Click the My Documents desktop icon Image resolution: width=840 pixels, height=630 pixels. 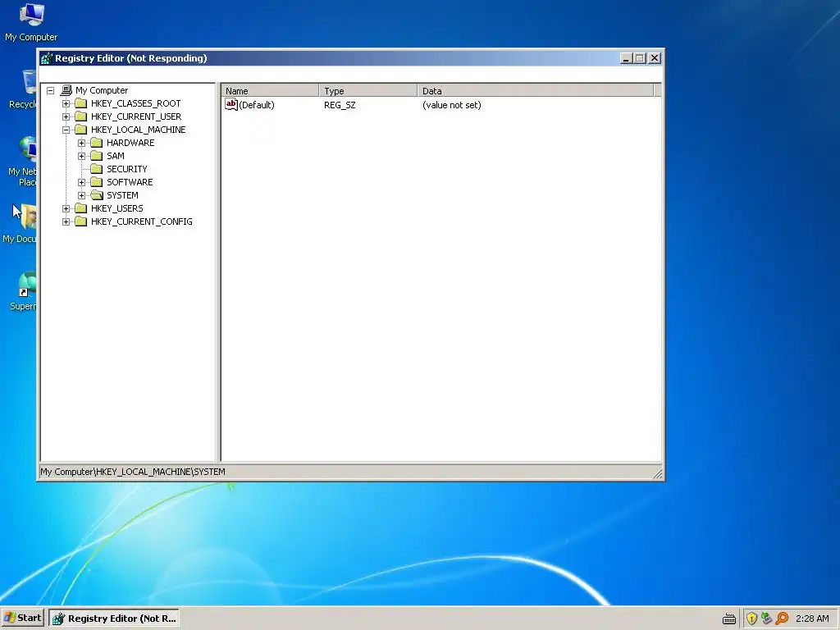point(27,217)
